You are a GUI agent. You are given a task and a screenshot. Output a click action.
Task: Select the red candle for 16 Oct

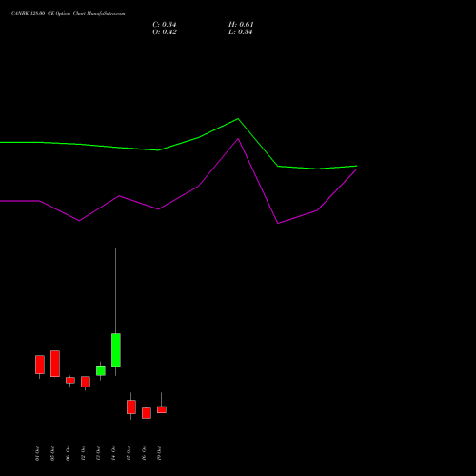pyautogui.click(x=147, y=413)
